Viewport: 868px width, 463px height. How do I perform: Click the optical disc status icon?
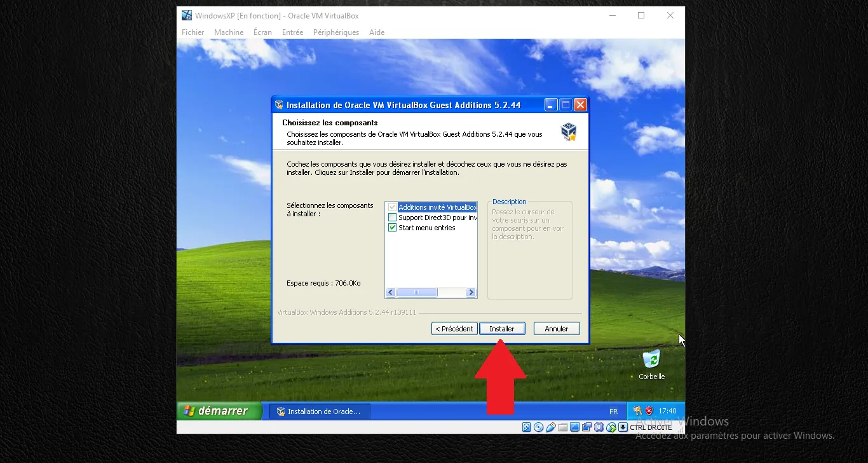tap(539, 427)
